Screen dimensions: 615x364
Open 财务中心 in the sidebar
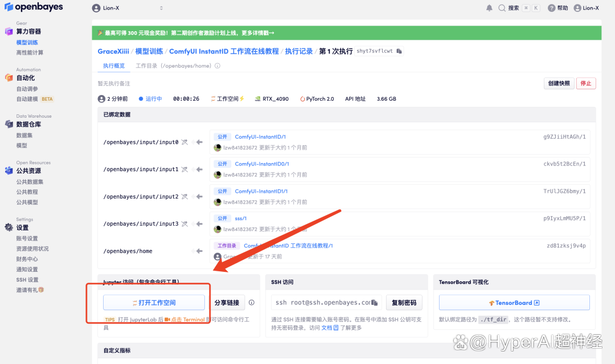(x=27, y=259)
